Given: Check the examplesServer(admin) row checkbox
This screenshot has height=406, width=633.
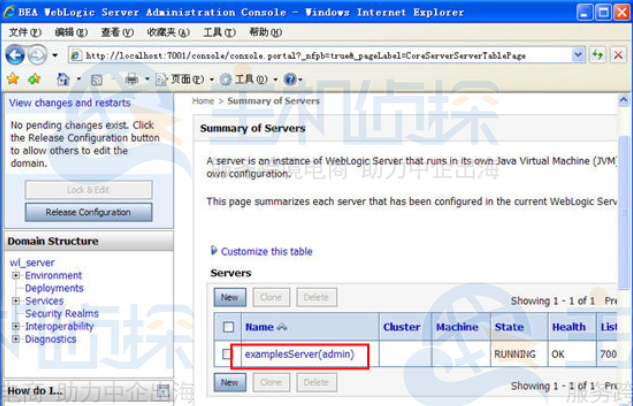Looking at the screenshot, I should click(x=227, y=354).
